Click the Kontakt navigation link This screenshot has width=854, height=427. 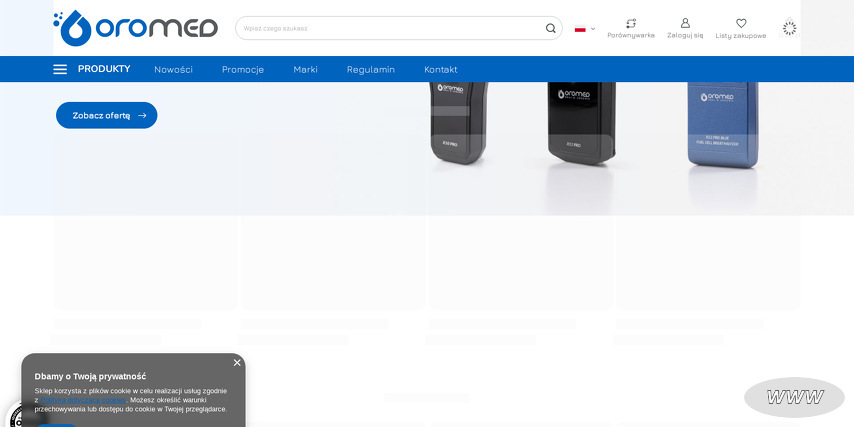[440, 69]
